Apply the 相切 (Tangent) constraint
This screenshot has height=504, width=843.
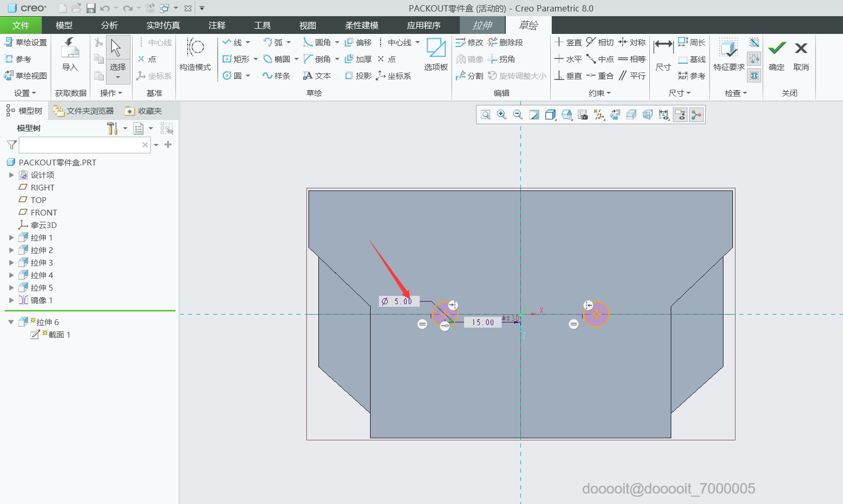(x=600, y=42)
